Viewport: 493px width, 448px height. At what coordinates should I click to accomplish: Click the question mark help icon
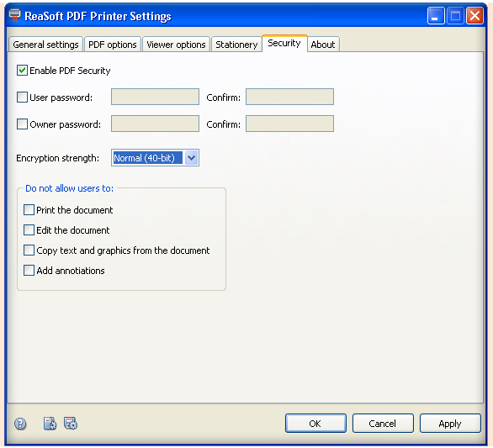[20, 424]
